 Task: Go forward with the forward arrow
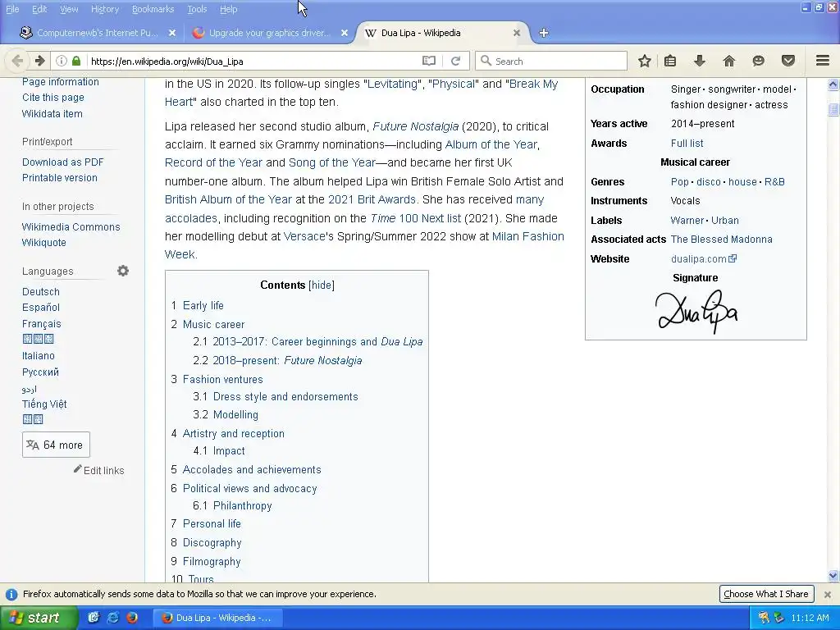39,61
